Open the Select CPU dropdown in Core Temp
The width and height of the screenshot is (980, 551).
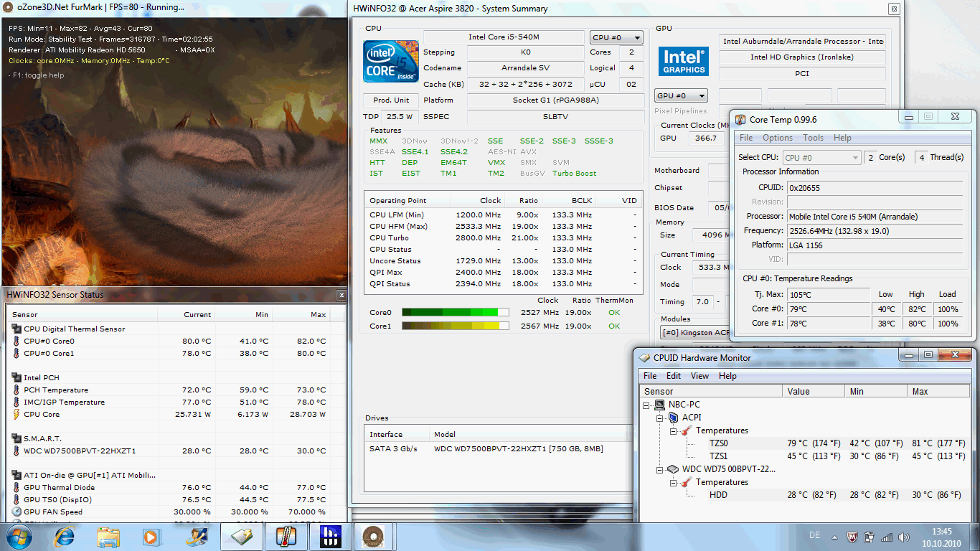coord(821,157)
